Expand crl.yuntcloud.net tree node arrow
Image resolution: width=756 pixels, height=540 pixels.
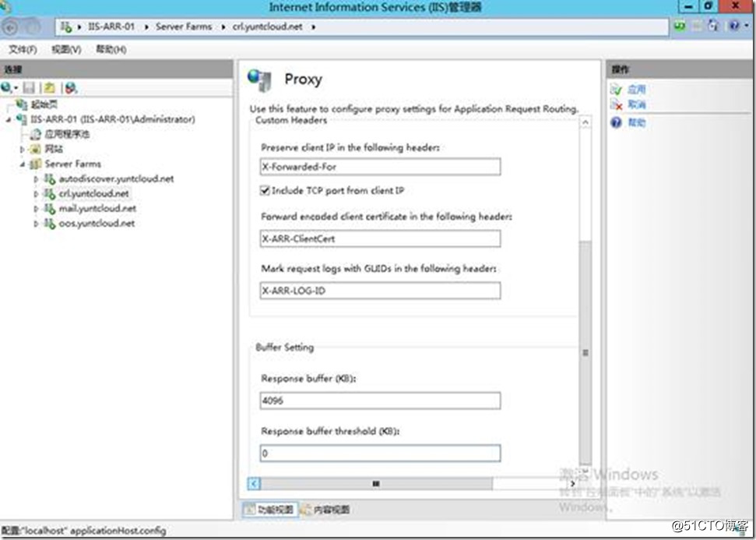tap(36, 195)
